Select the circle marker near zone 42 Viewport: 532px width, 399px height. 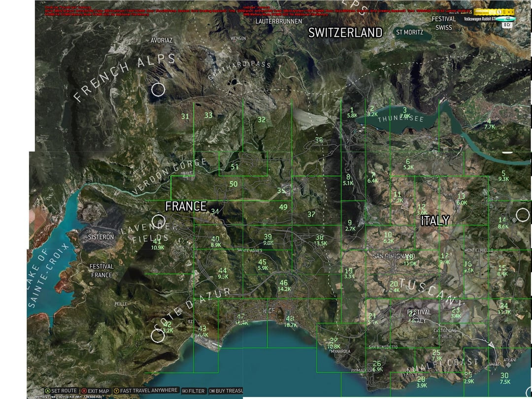coord(158,335)
